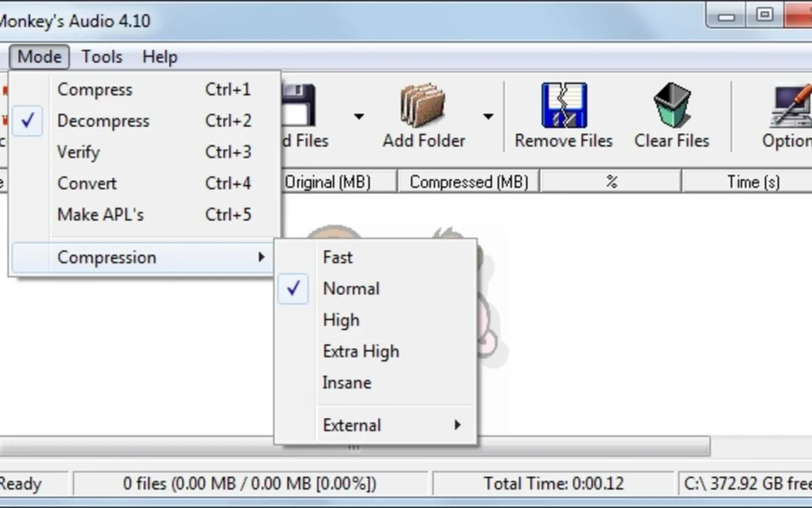The width and height of the screenshot is (812, 508).
Task: Open the Help menu
Action: [x=160, y=57]
